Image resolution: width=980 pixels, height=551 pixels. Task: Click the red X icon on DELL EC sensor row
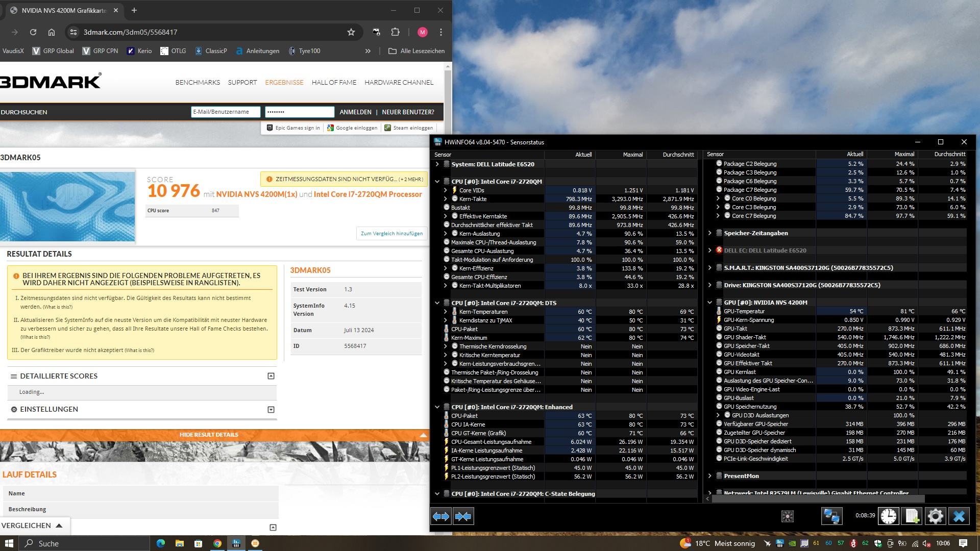(x=719, y=251)
